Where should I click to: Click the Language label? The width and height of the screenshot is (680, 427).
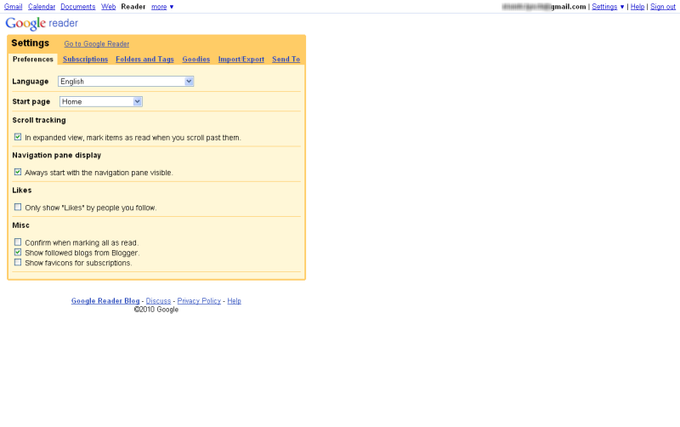[x=30, y=81]
